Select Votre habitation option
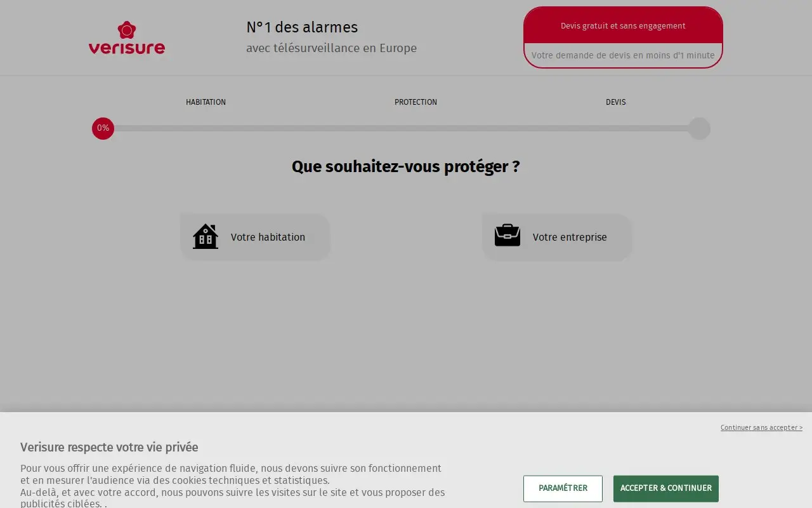 click(x=255, y=237)
